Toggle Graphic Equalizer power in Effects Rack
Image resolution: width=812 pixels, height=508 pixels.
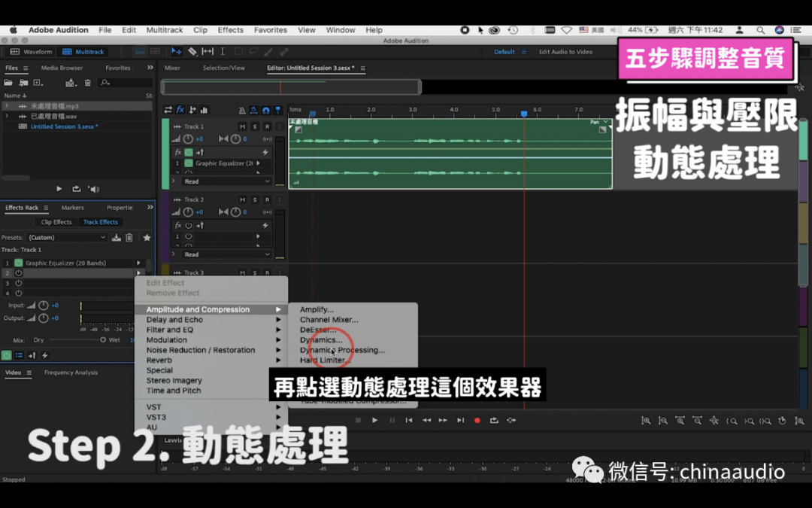(x=19, y=263)
